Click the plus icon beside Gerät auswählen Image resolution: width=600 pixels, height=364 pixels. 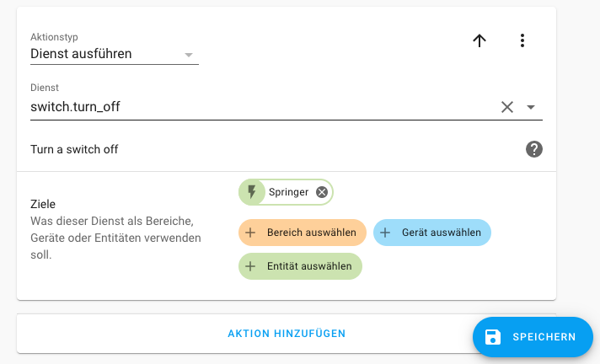click(x=385, y=233)
